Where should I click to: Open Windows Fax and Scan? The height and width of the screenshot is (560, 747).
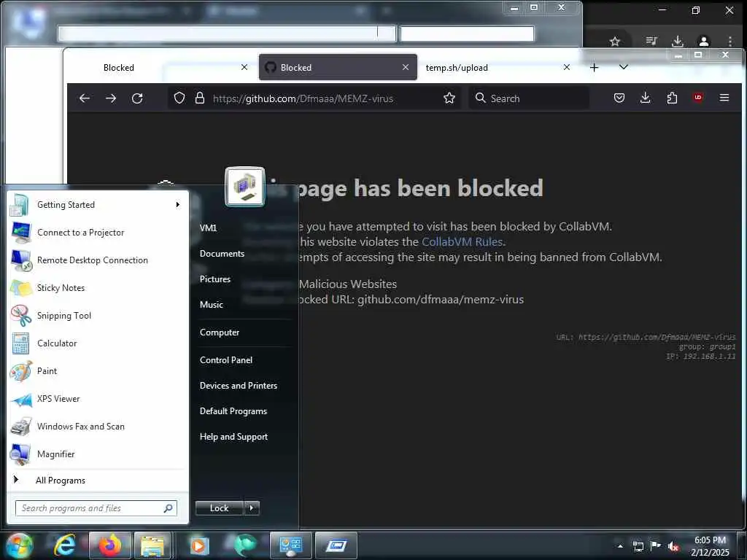(x=98, y=426)
